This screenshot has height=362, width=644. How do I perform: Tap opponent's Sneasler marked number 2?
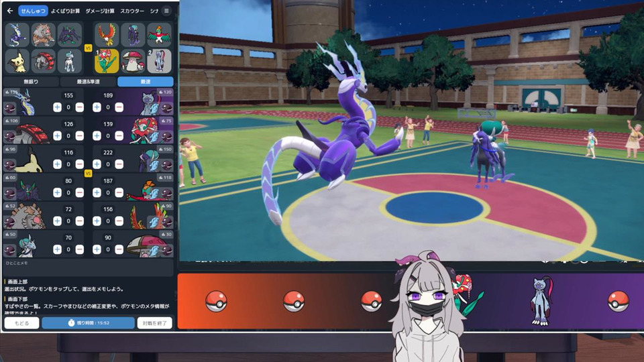159,61
